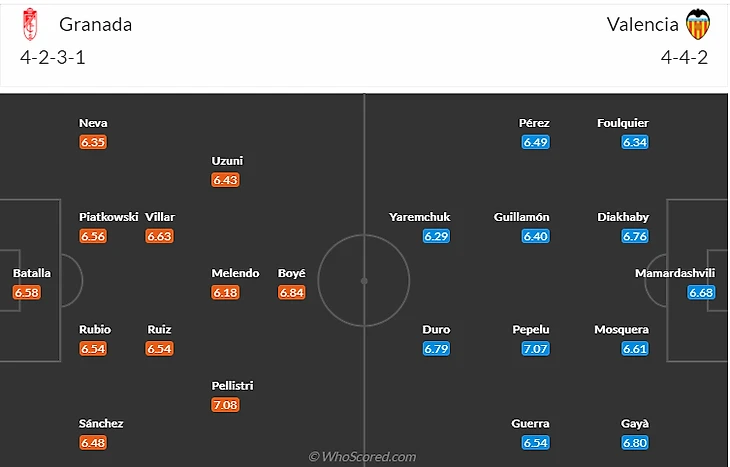Screen dimensions: 730x467
Task: Click player name Guillamón
Action: (521, 217)
